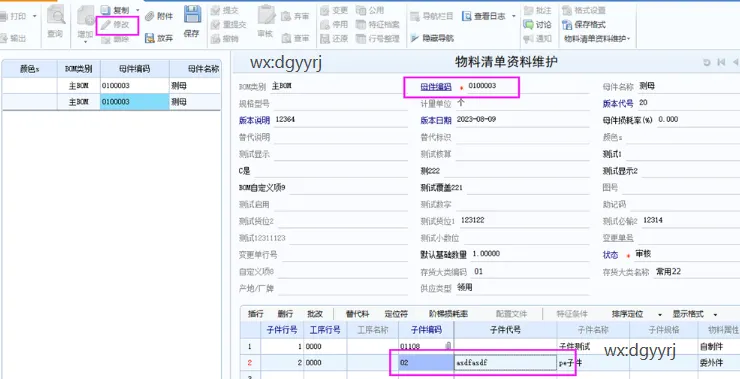
Task: Open the 打印 dropdown arrow
Action: (34, 17)
